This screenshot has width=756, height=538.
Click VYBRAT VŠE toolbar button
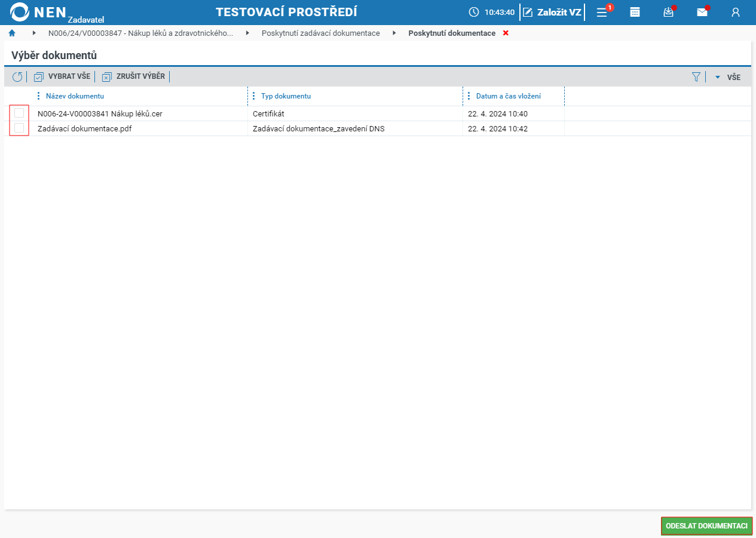62,76
